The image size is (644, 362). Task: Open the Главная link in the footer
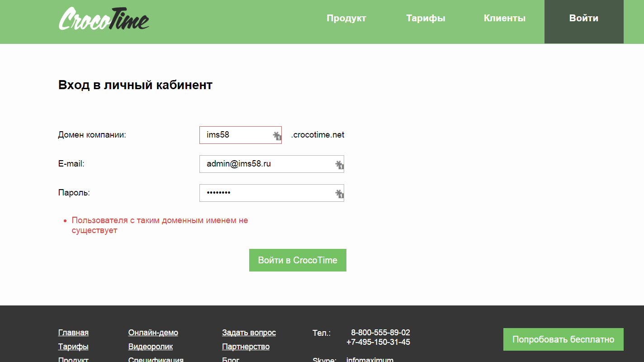click(73, 333)
